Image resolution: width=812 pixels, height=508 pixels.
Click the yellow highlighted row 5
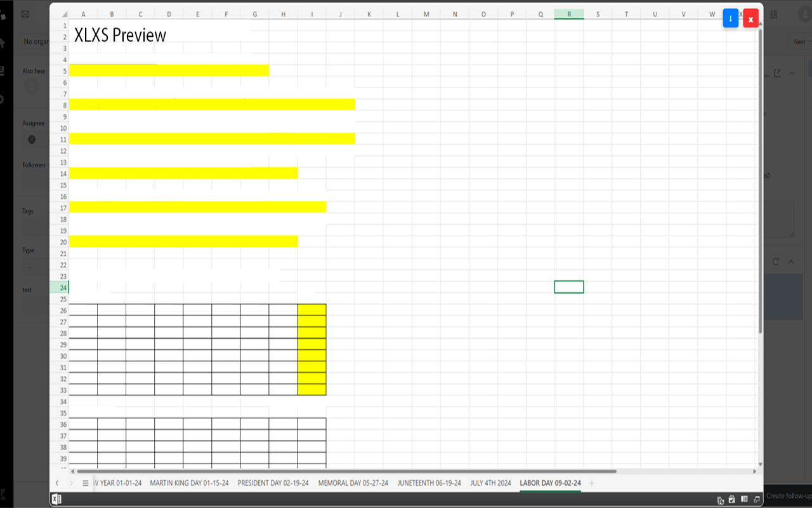[169, 70]
